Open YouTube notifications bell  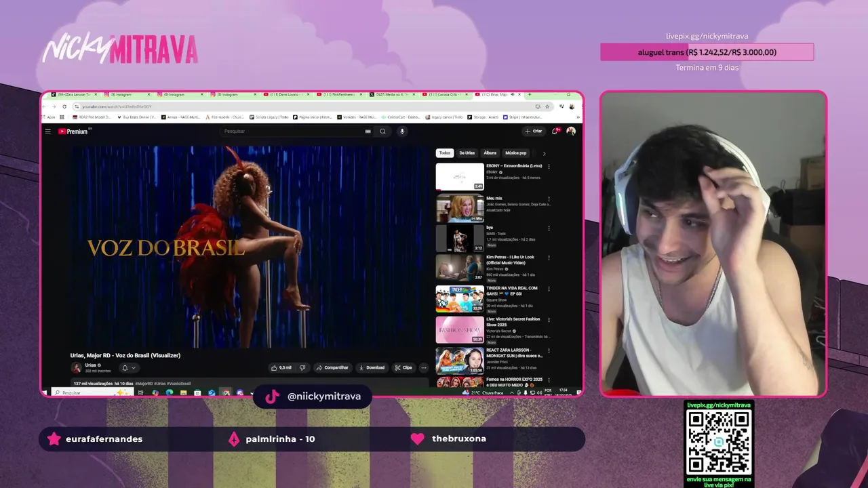555,131
